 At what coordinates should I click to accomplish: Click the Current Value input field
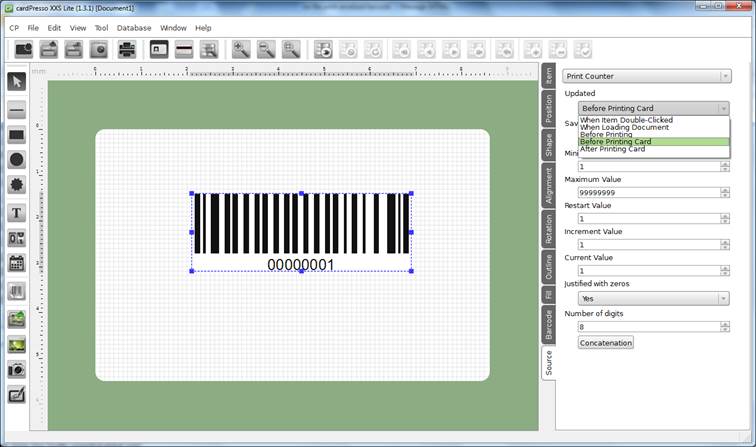649,271
